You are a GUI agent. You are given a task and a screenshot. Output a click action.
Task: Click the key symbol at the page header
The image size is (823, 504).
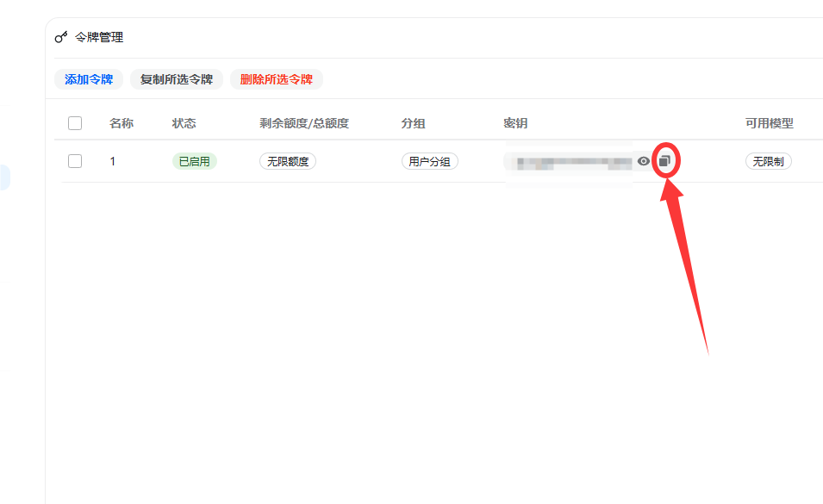click(62, 36)
